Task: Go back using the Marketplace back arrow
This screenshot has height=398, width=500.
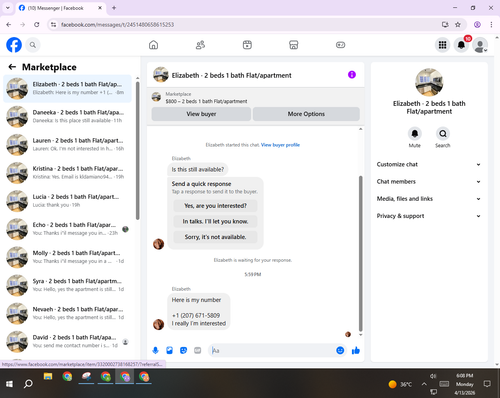Action: tap(12, 67)
